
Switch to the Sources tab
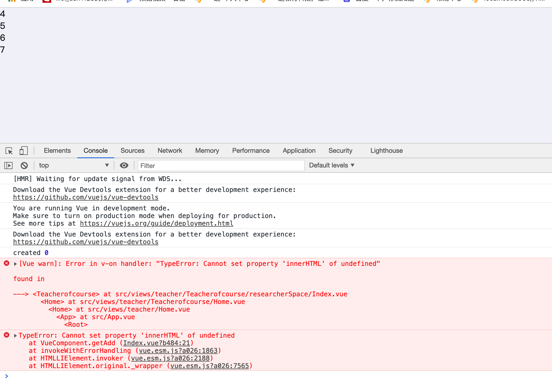tap(132, 151)
